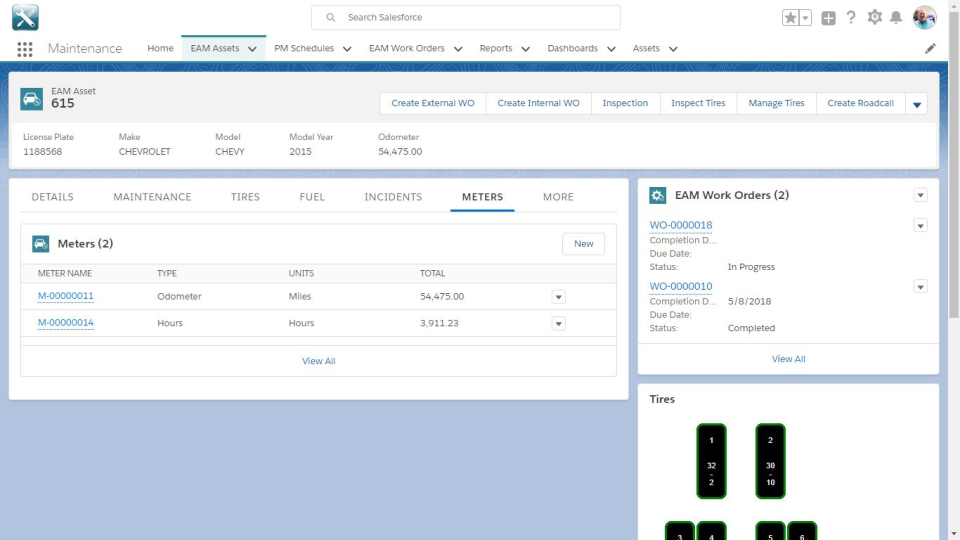Open row actions for meter M-00000014
The image size is (960, 540).
(x=558, y=323)
